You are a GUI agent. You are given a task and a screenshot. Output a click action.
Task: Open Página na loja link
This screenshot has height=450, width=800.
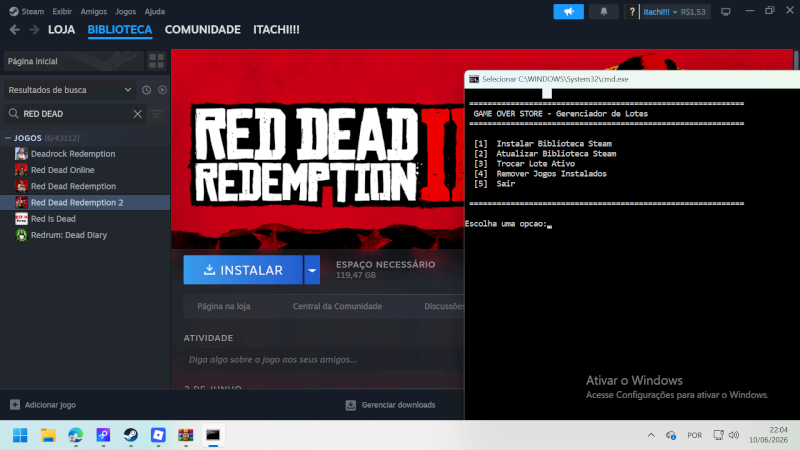point(223,306)
